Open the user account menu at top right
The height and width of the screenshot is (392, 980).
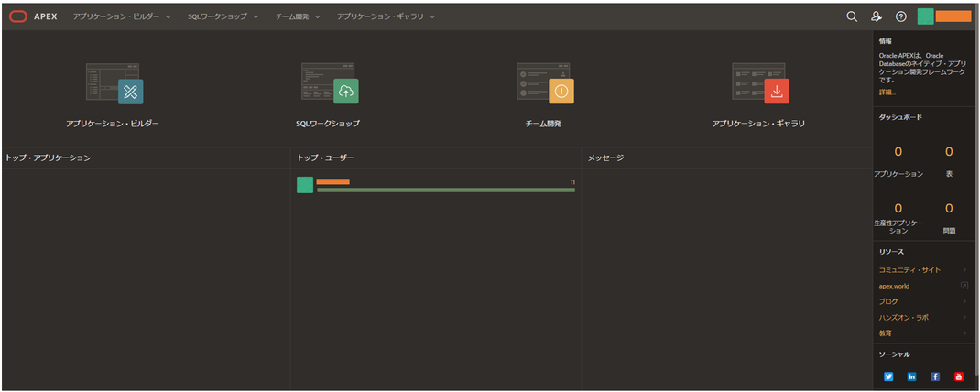pyautogui.click(x=943, y=16)
